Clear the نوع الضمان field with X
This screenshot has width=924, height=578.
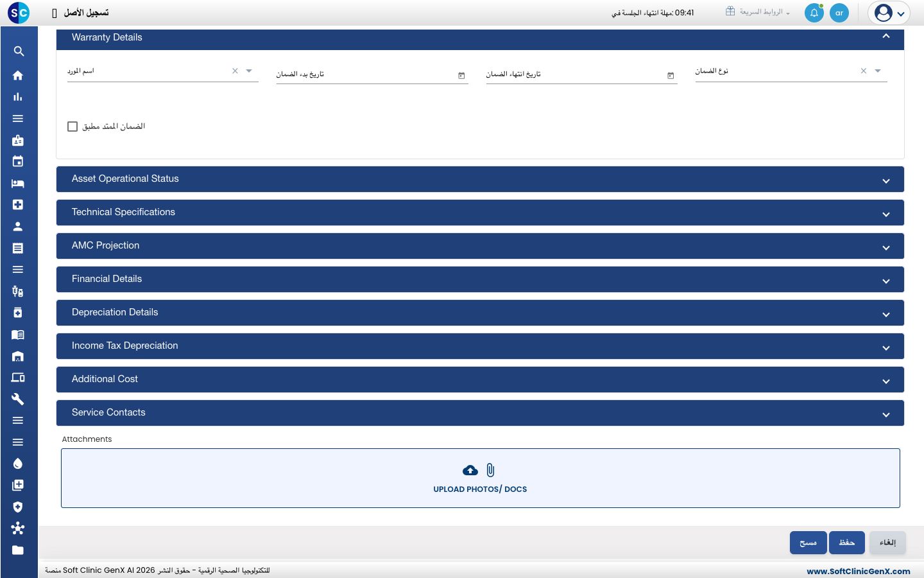[x=864, y=71]
